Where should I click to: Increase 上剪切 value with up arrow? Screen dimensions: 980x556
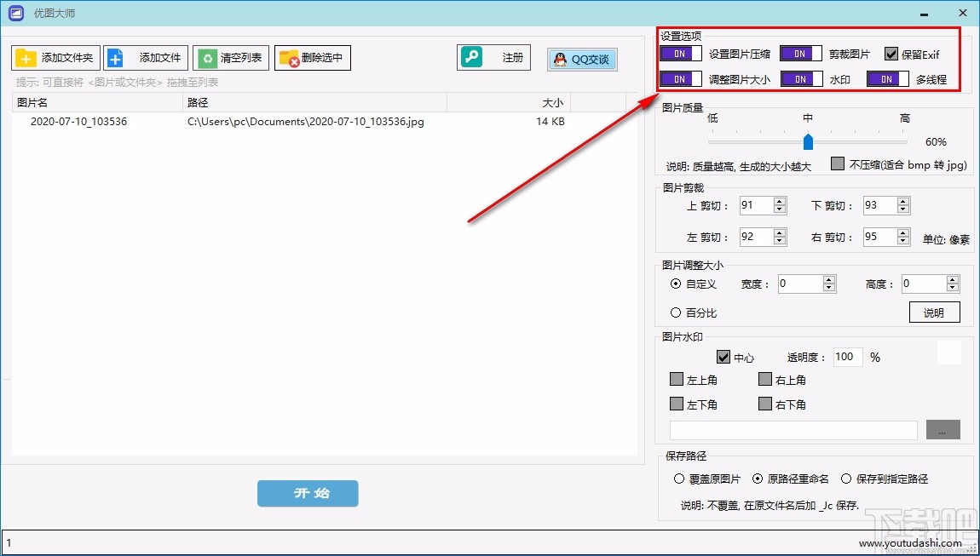click(x=781, y=201)
